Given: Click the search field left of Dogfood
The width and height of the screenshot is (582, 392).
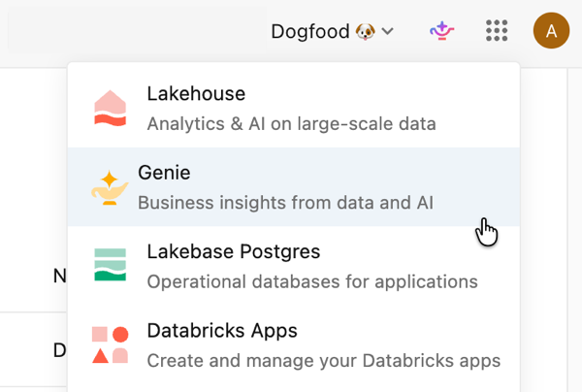Looking at the screenshot, I should (137, 30).
